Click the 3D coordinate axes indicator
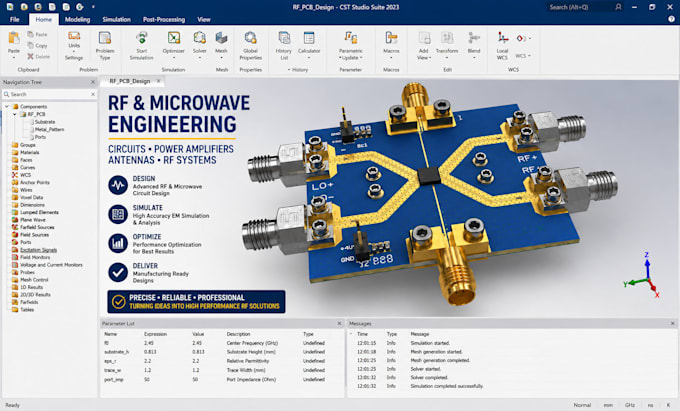Screen dimensions: 680x411 point(642,275)
